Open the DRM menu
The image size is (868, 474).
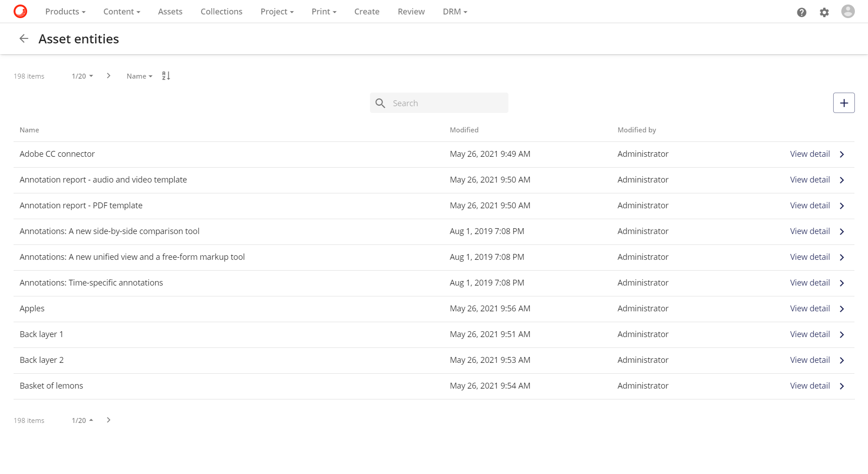[x=455, y=11]
